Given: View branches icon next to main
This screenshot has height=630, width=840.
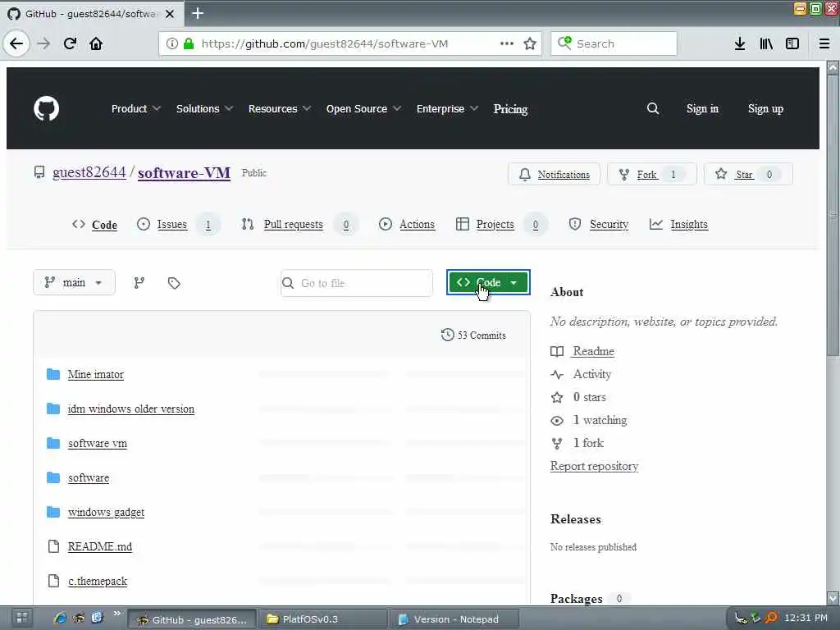Looking at the screenshot, I should [x=139, y=283].
